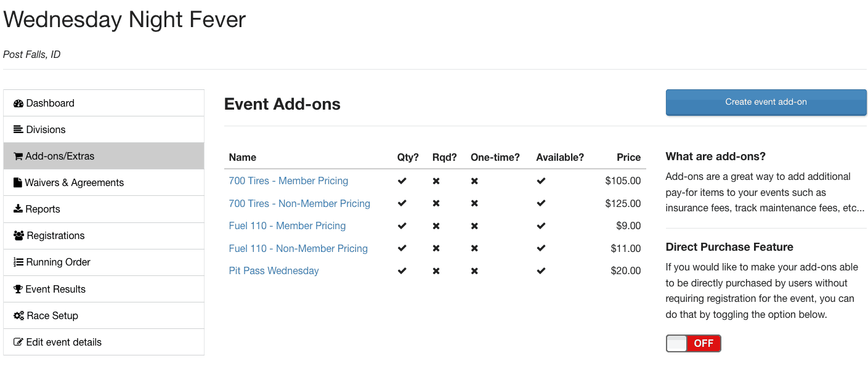Image resolution: width=868 pixels, height=369 pixels.
Task: Click the Add-ons/Extras shopping cart icon
Action: [x=18, y=156]
